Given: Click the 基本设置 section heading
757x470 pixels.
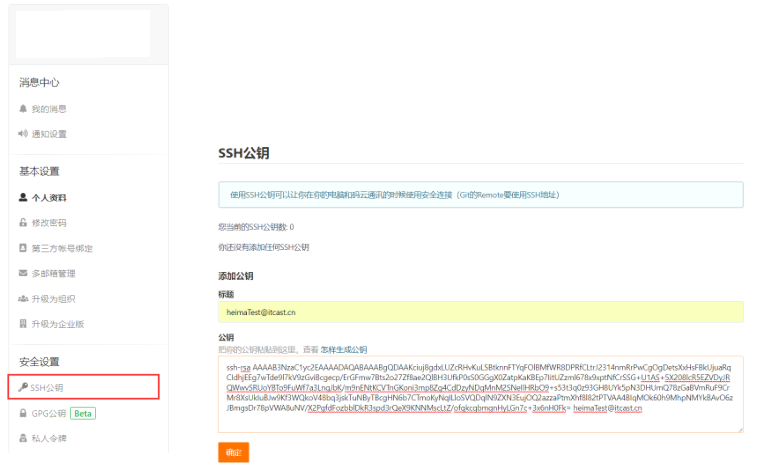Looking at the screenshot, I should coord(39,171).
